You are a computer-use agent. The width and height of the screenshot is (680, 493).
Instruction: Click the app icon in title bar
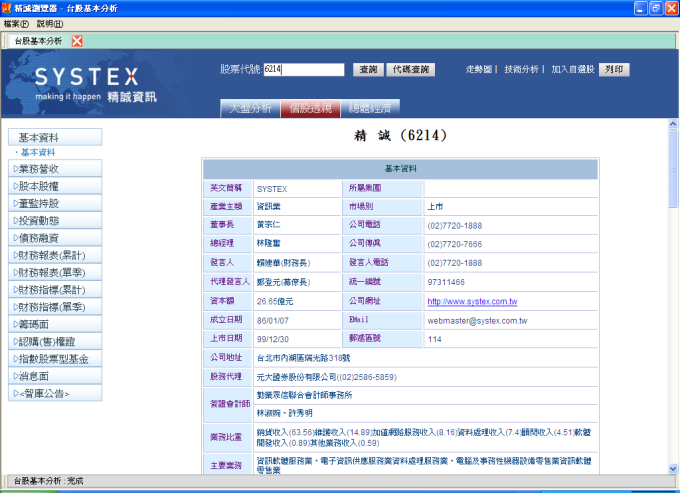(6, 8)
